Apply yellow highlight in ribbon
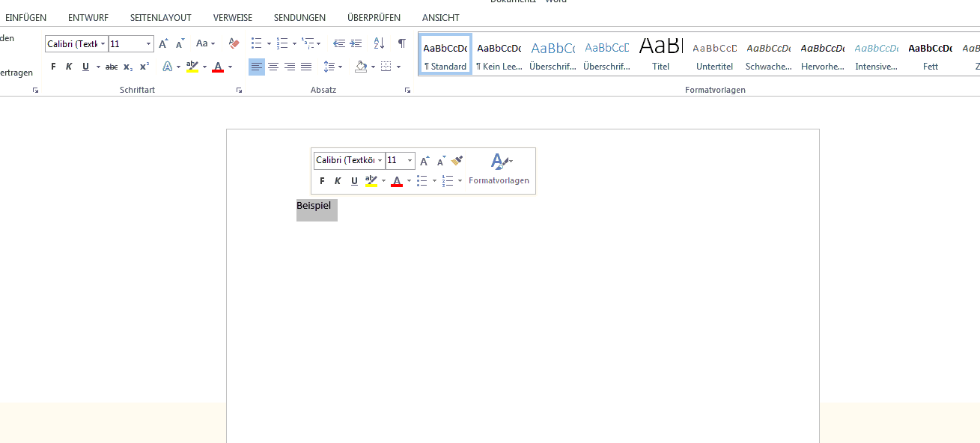The image size is (980, 443). 192,67
